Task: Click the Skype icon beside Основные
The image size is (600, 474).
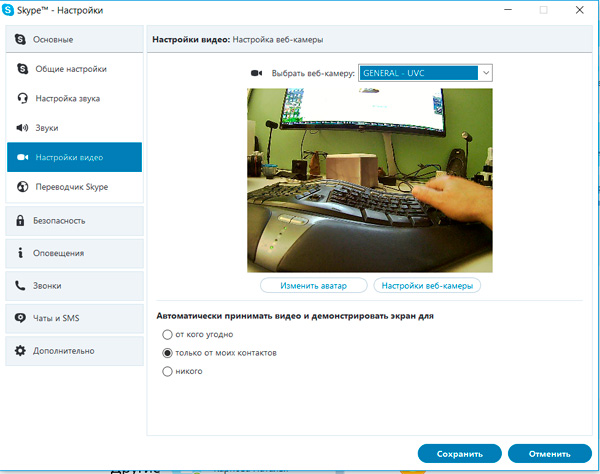Action: coord(20,39)
